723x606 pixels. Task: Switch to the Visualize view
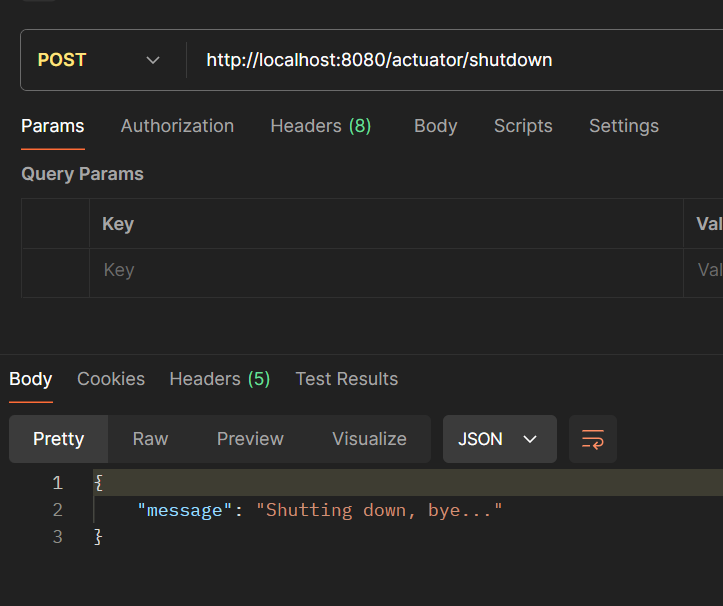point(369,439)
